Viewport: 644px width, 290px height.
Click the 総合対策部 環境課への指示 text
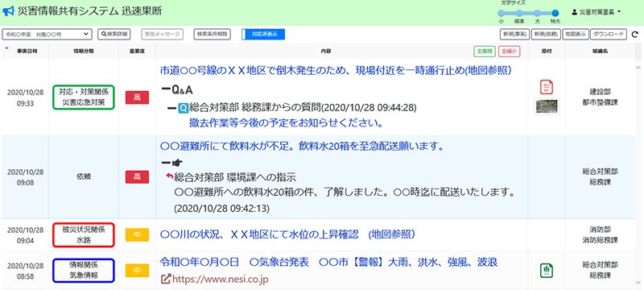pyautogui.click(x=235, y=177)
